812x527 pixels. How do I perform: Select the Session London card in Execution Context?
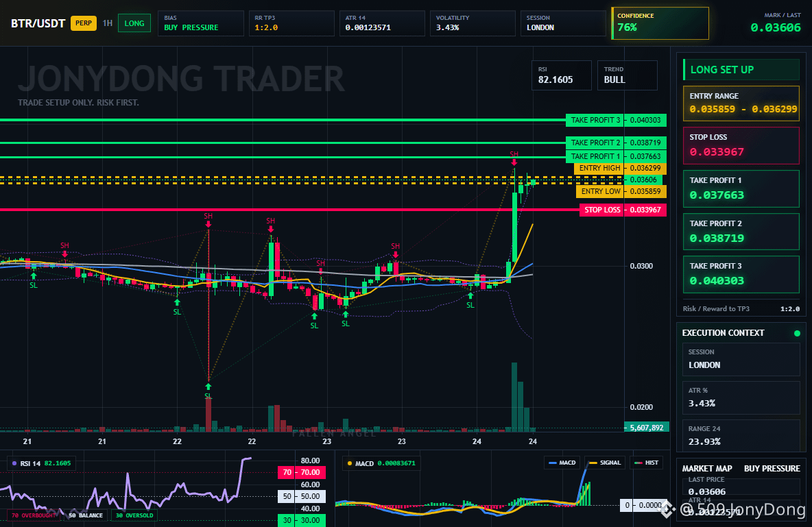(741, 359)
